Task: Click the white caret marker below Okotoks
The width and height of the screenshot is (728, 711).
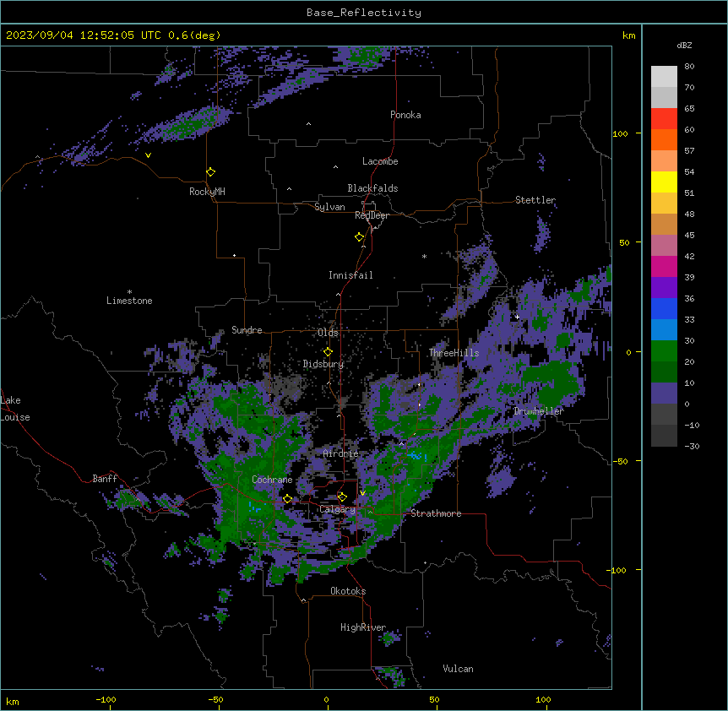Action: point(304,600)
